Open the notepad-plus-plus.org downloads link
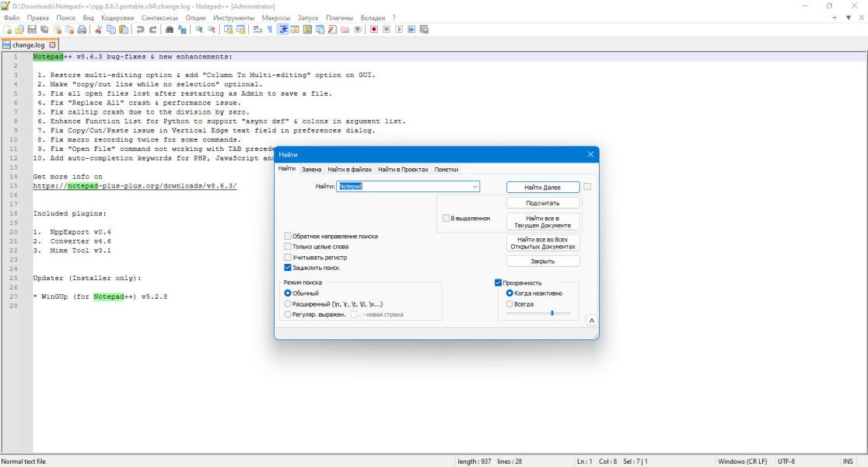This screenshot has width=868, height=467. [x=135, y=186]
